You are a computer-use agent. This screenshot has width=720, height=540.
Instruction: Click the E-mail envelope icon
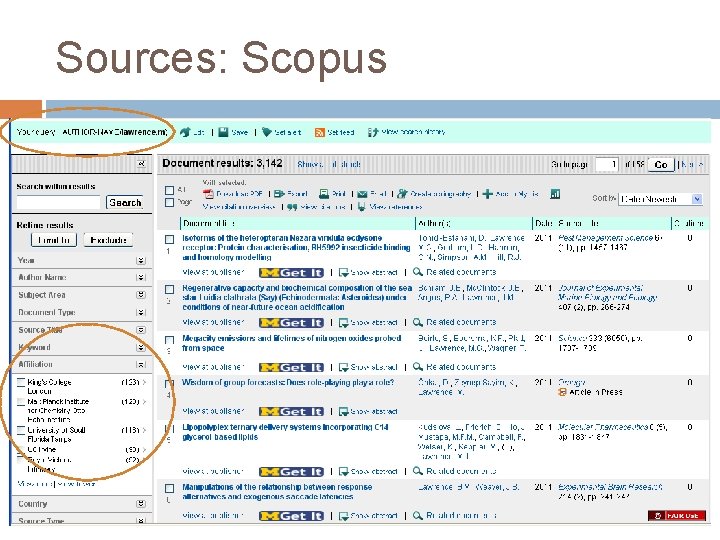point(362,194)
